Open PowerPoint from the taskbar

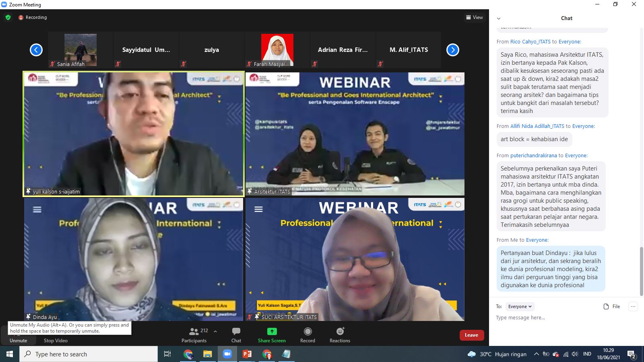(247, 354)
